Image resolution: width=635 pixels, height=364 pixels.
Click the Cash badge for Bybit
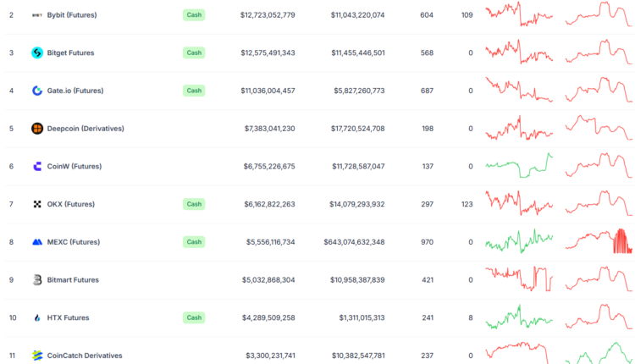coord(194,15)
